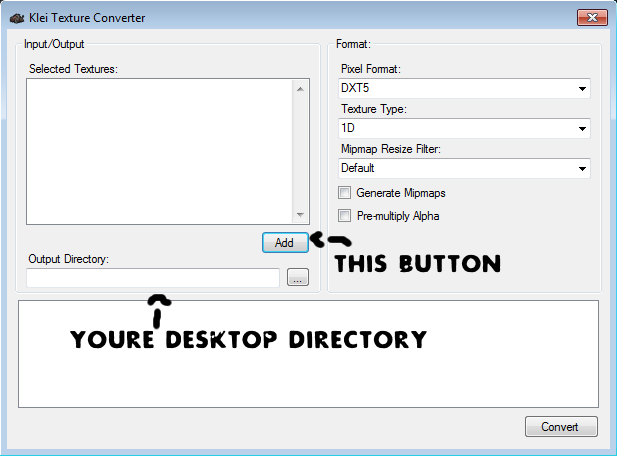Screen dimensions: 617x456
Task: Click the "Selected Textures:" label
Action: click(x=73, y=68)
